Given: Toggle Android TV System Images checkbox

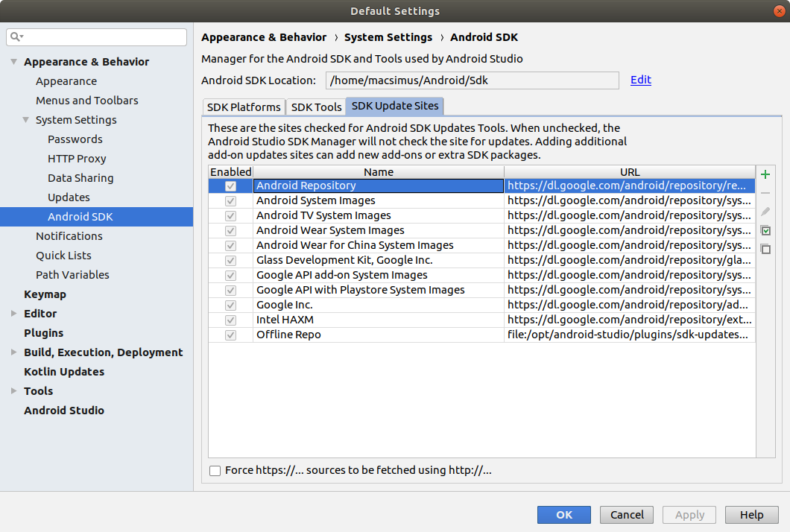Looking at the screenshot, I should click(231, 215).
